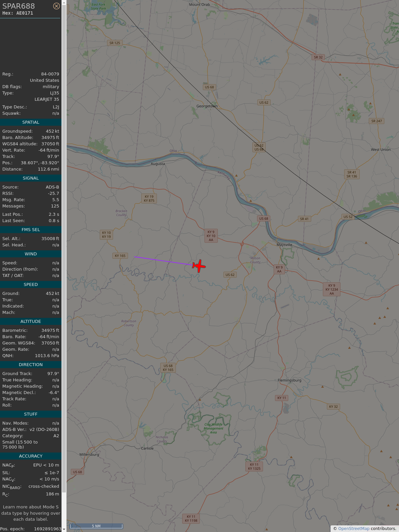Select the red Learjet aircraft icon on map

[199, 266]
